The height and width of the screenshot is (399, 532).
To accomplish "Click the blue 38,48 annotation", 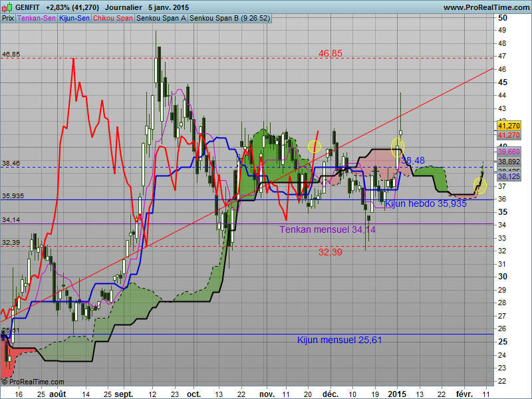I will pos(412,160).
